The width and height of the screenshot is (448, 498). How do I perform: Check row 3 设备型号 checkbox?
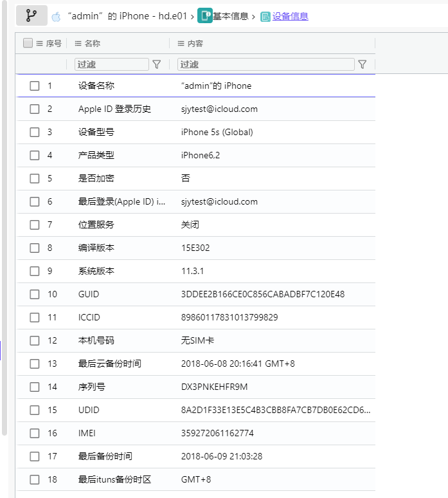[x=35, y=132]
